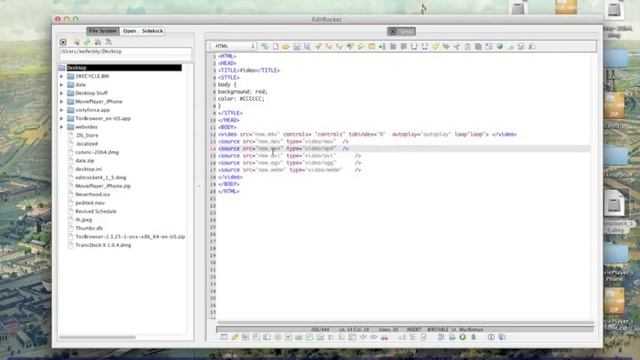The width and height of the screenshot is (640, 360).
Task: Click the green refresh arrows in file panel
Action: [87, 42]
